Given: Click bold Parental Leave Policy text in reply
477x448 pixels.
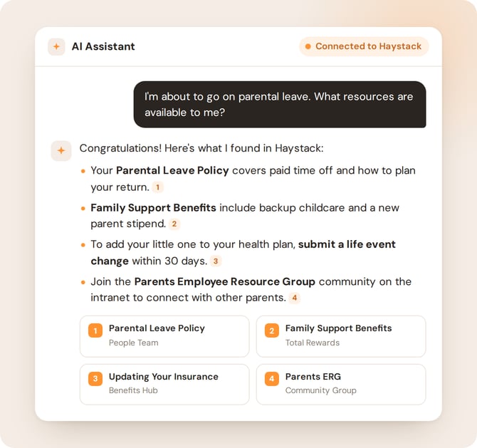Looking at the screenshot, I should click(x=172, y=170).
